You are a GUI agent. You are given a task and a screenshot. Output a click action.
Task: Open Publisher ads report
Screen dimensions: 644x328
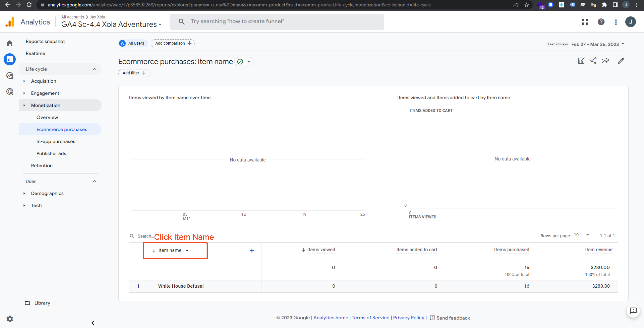(x=51, y=153)
